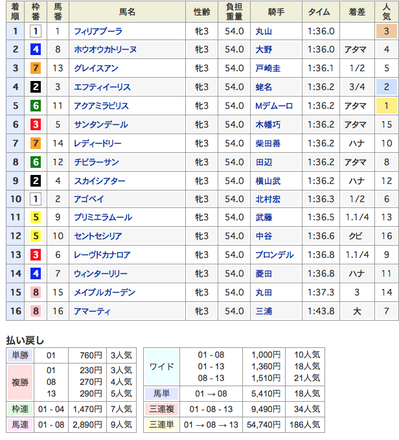Open jockey link 武藤
399x440 pixels.
(x=264, y=217)
